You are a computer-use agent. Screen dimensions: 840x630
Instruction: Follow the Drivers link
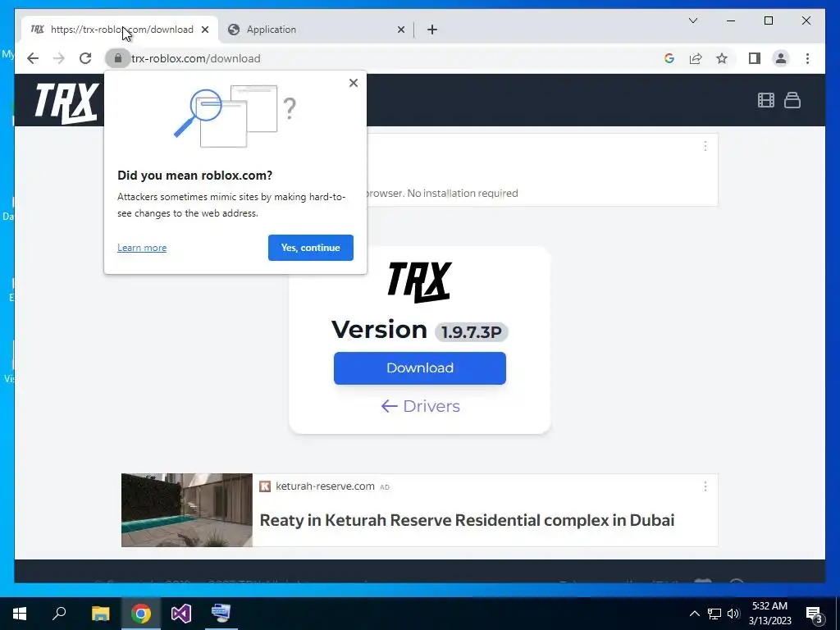click(431, 406)
